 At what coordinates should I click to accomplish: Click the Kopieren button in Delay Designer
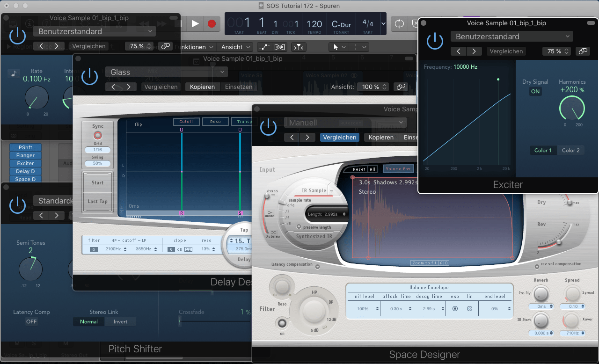tap(202, 87)
